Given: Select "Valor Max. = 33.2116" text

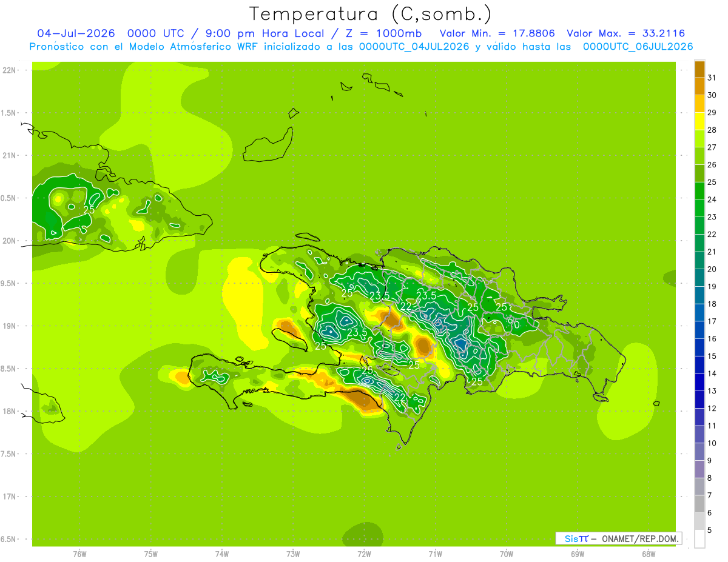Looking at the screenshot, I should point(626,33).
